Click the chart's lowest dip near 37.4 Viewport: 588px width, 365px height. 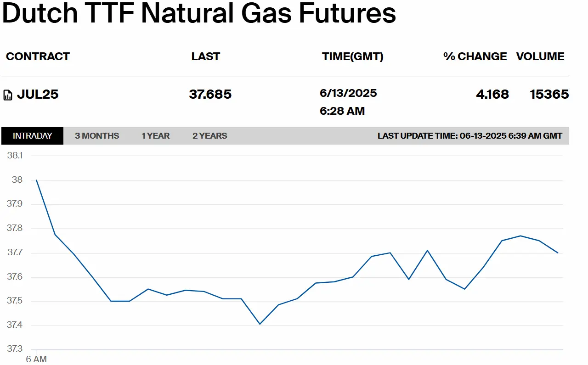click(x=260, y=324)
